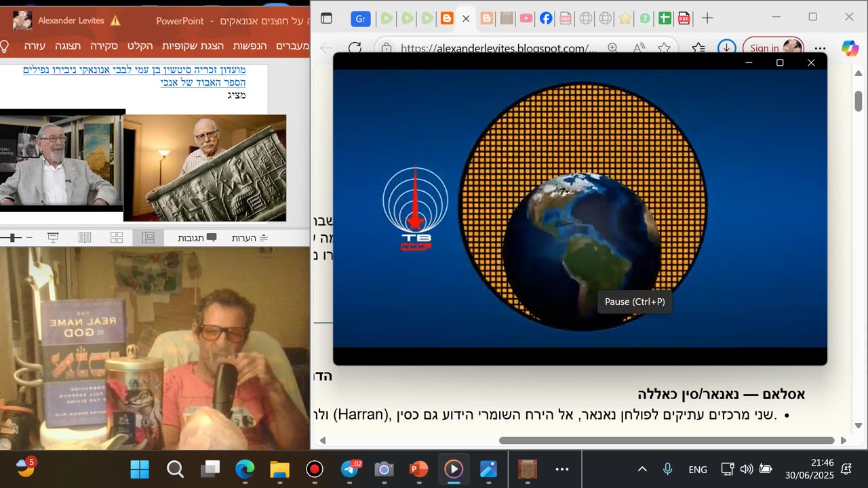Switch to Normal view icon in PowerPoint
The height and width of the screenshot is (488, 868).
(149, 238)
